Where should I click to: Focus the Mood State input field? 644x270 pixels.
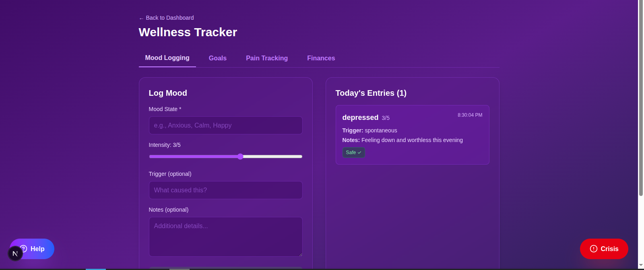[226, 126]
